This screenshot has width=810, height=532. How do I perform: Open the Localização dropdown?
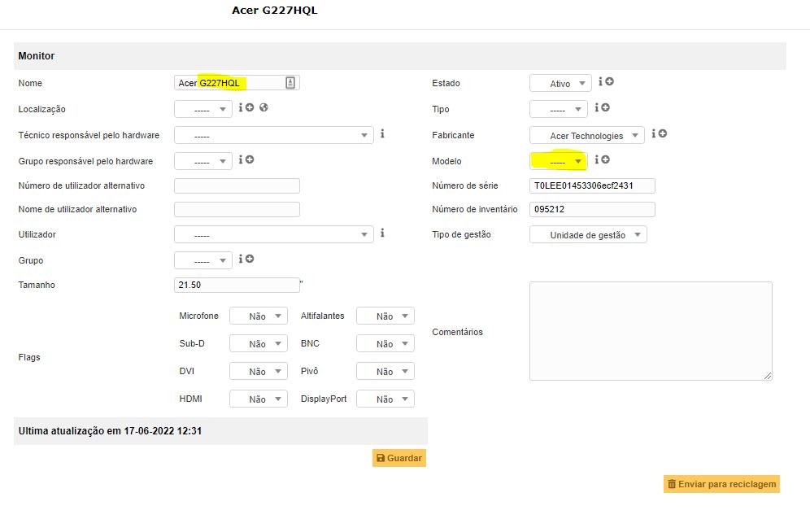coord(203,110)
